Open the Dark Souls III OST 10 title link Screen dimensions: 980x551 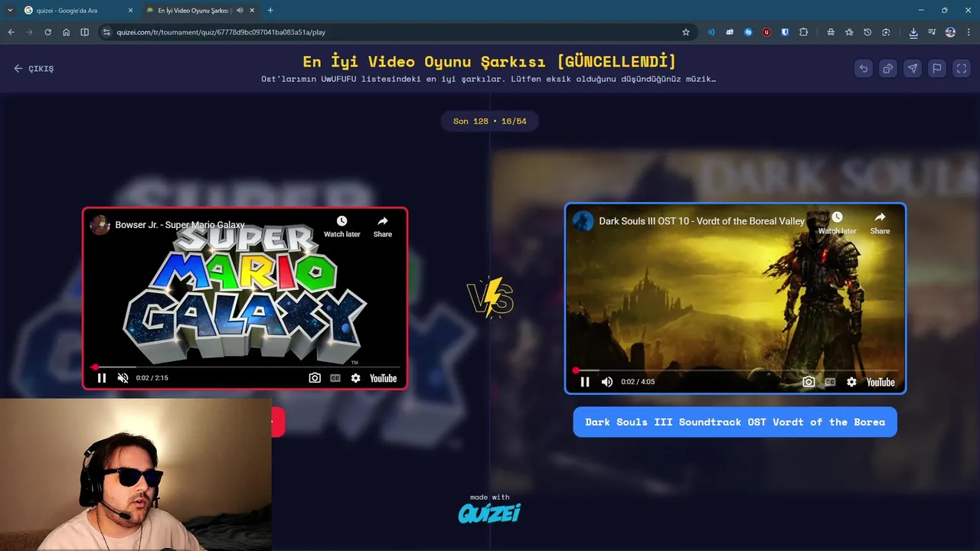(701, 221)
